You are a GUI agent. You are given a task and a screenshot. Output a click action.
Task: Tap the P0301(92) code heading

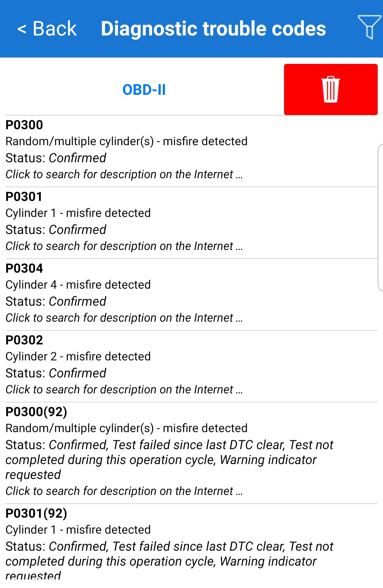[37, 513]
